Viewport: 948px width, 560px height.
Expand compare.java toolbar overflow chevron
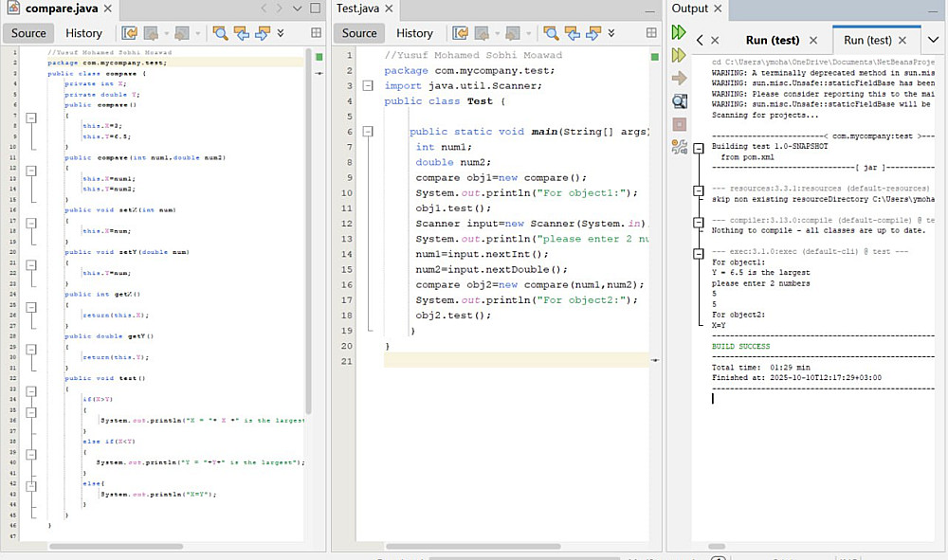pyautogui.click(x=281, y=33)
